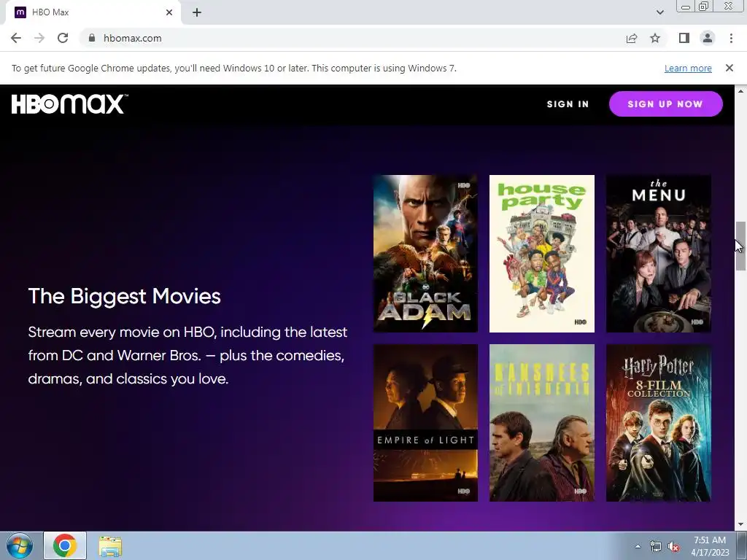Open the Learn more link
Viewport: 747px width, 560px height.
tap(688, 68)
